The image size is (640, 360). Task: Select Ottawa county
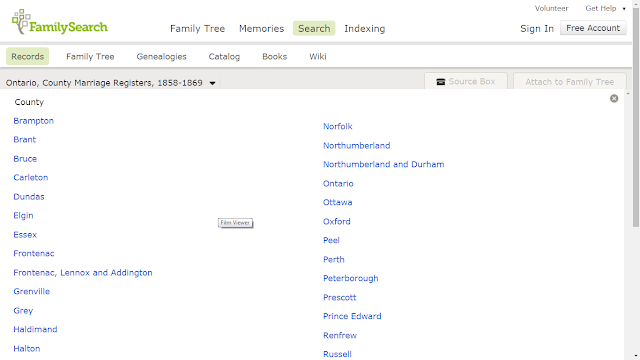pyautogui.click(x=338, y=202)
